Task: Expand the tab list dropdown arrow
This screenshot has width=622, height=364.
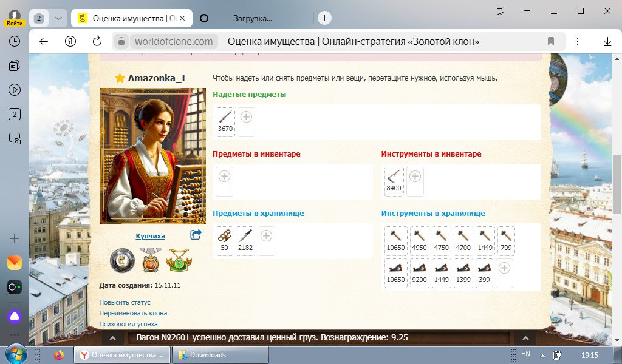Action: pos(58,18)
